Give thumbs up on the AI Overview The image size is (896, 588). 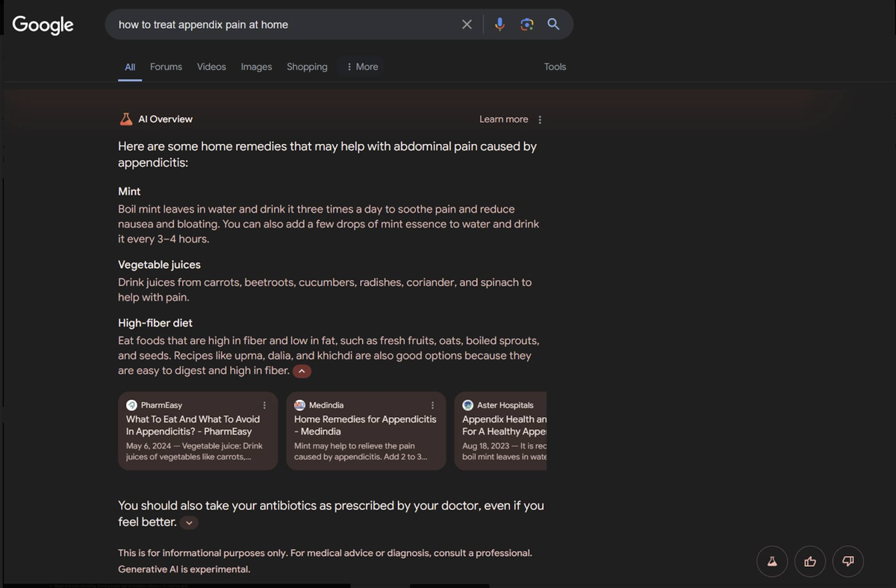809,561
